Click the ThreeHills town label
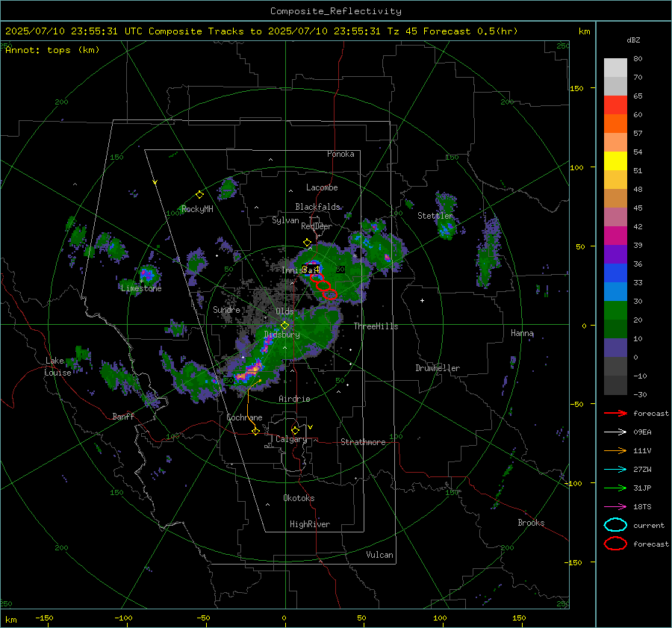Screen dimensions: 672x628 [x=376, y=326]
